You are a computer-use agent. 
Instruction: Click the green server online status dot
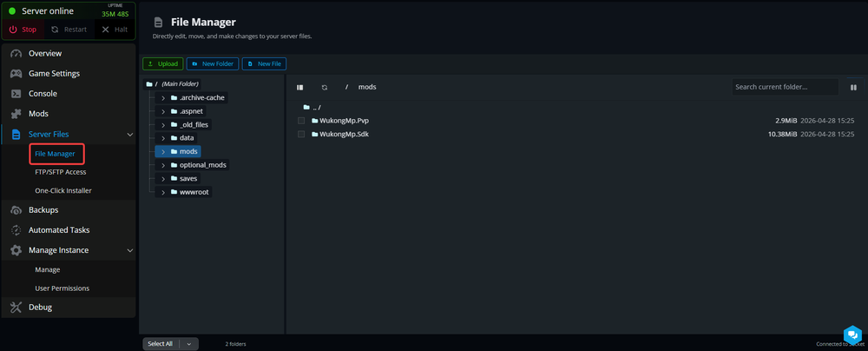[12, 11]
